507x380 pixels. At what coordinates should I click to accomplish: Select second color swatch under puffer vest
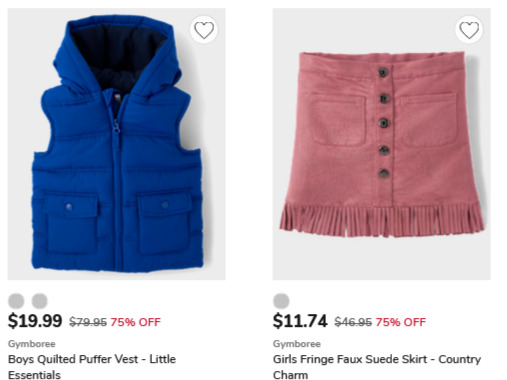pos(40,301)
